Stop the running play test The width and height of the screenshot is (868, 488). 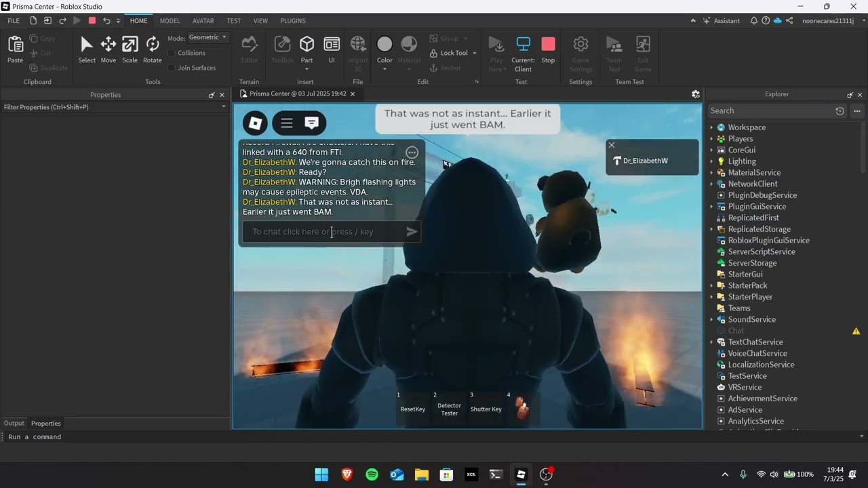click(x=548, y=50)
